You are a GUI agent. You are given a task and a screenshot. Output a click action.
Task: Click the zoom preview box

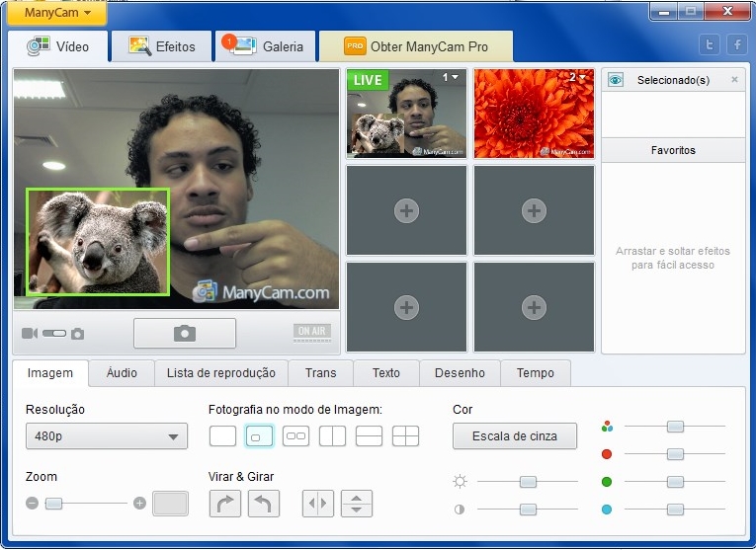(x=170, y=504)
